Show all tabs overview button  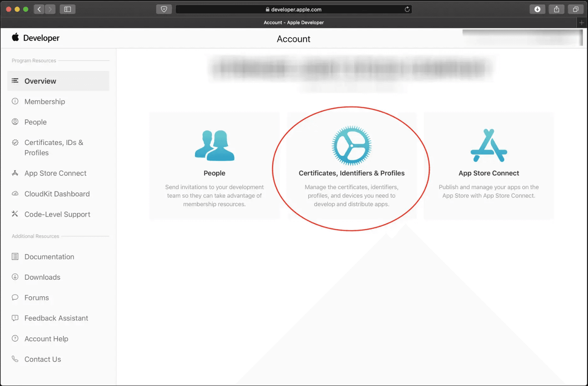(575, 9)
